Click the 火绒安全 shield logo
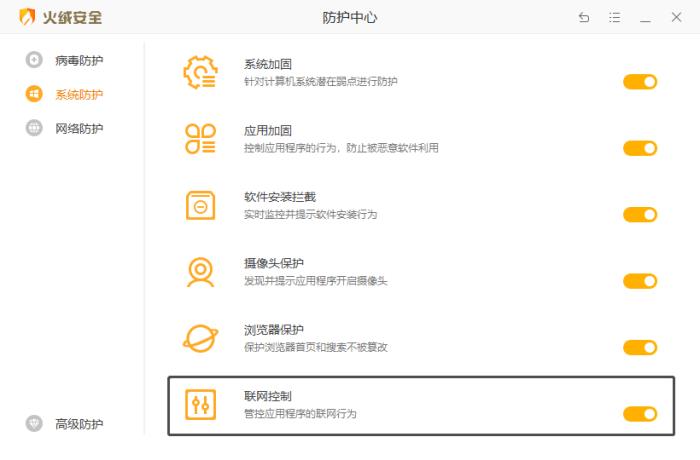 coord(27,17)
